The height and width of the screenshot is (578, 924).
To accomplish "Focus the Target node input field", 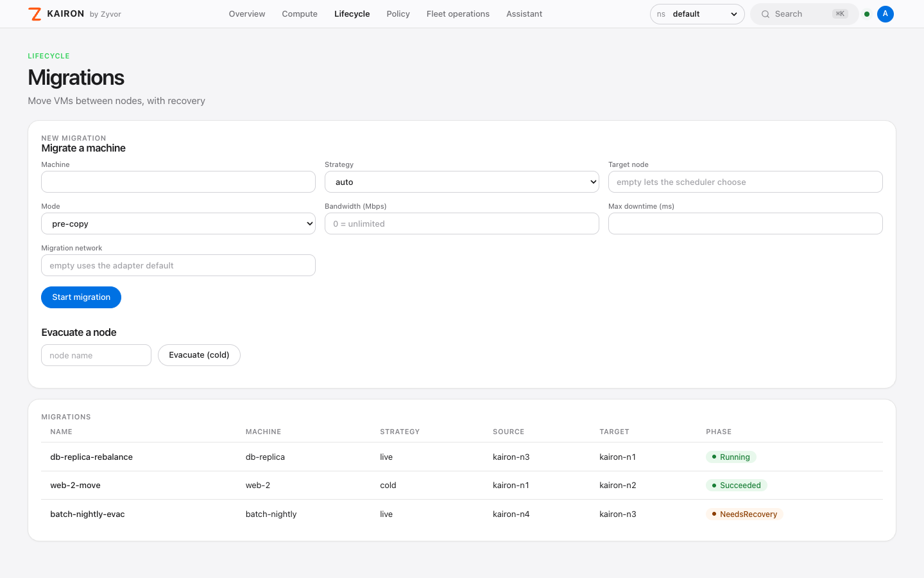I will [746, 182].
